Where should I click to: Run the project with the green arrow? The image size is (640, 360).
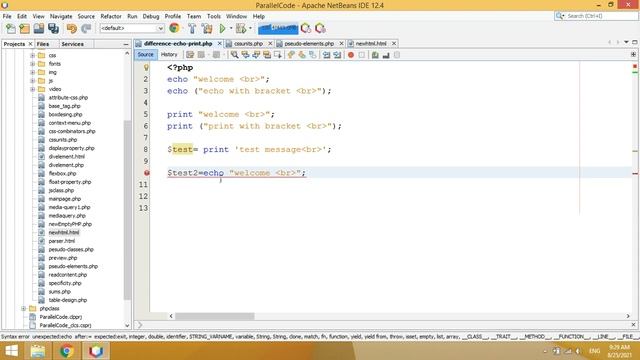(222, 28)
